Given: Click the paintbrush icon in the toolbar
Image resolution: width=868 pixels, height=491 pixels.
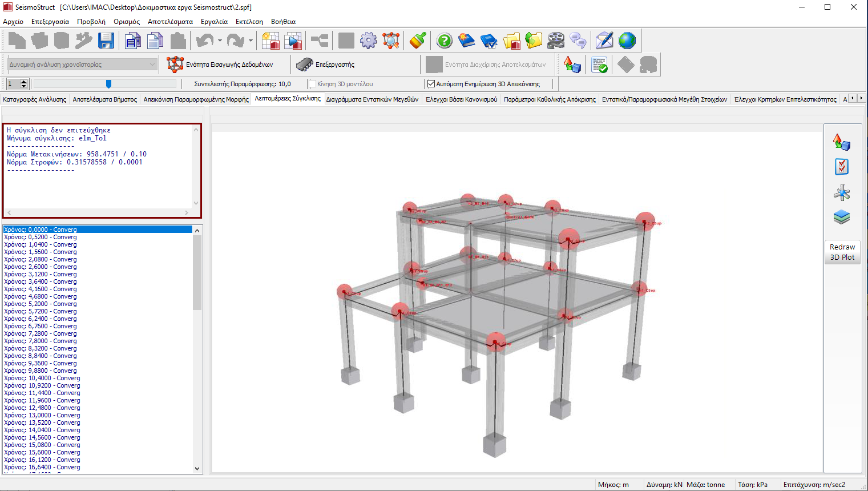Looking at the screenshot, I should [418, 41].
